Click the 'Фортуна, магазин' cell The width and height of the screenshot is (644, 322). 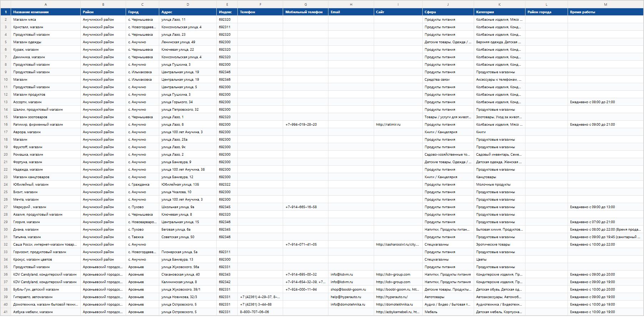46,162
